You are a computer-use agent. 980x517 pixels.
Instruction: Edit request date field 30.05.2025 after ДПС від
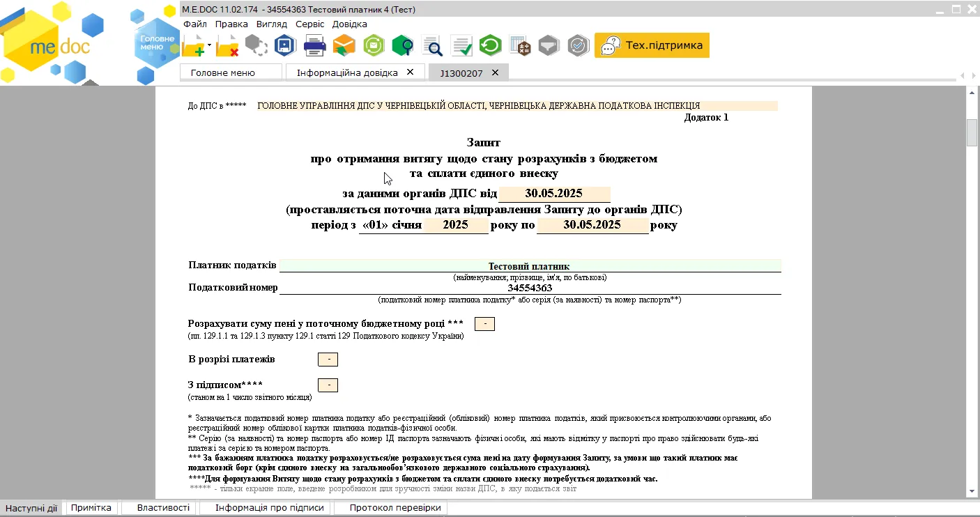click(554, 194)
